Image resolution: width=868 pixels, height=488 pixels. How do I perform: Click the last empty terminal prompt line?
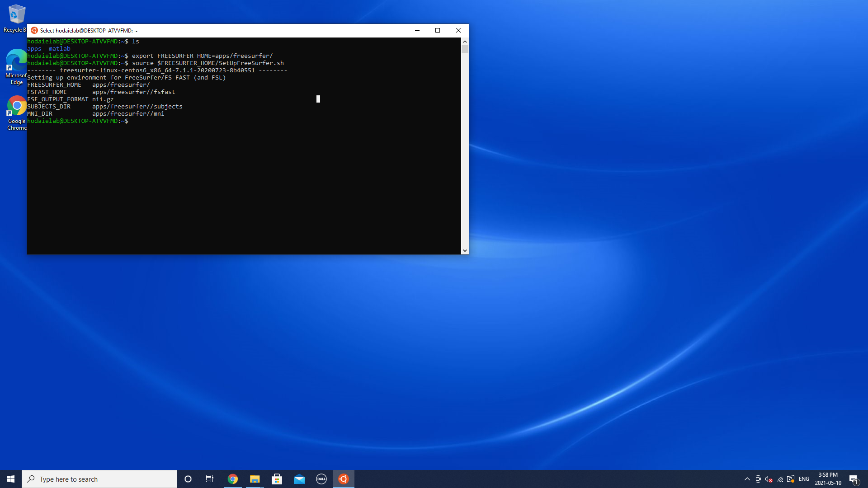coord(78,121)
